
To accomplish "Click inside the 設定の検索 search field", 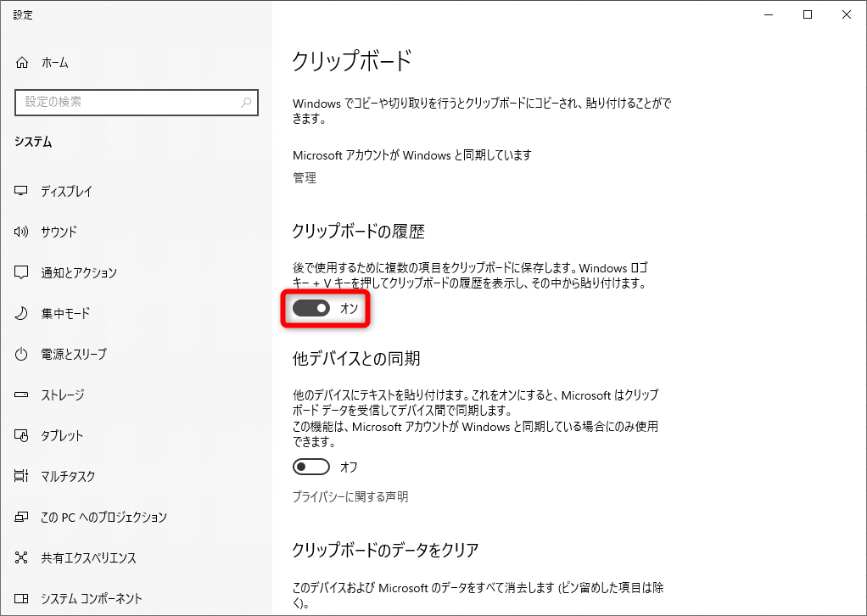I will coord(127,103).
